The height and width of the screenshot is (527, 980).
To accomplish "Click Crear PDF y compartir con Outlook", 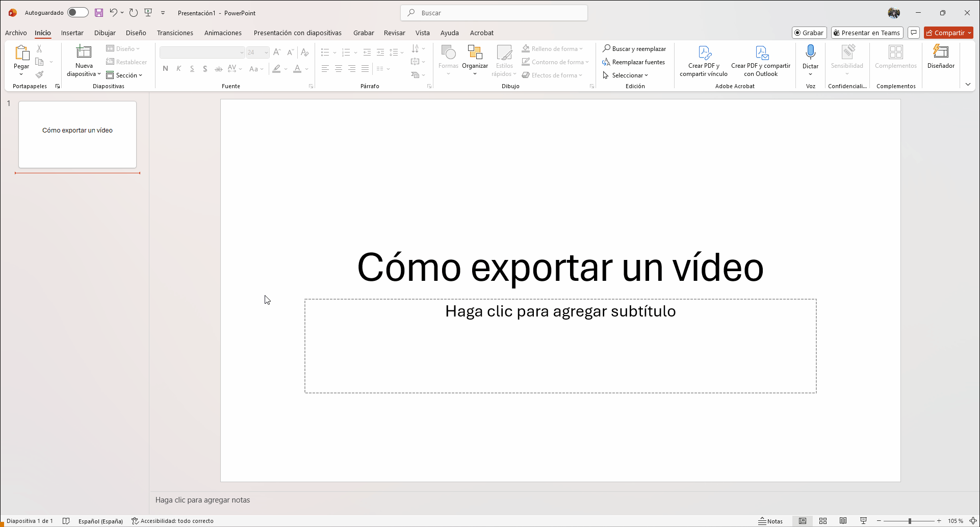I will (761, 61).
